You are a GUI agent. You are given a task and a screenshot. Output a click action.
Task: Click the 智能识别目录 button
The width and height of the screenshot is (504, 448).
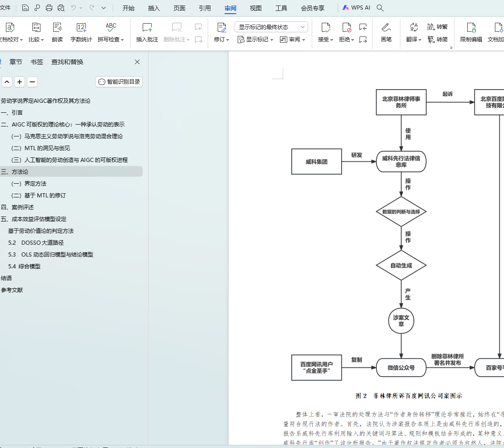119,82
